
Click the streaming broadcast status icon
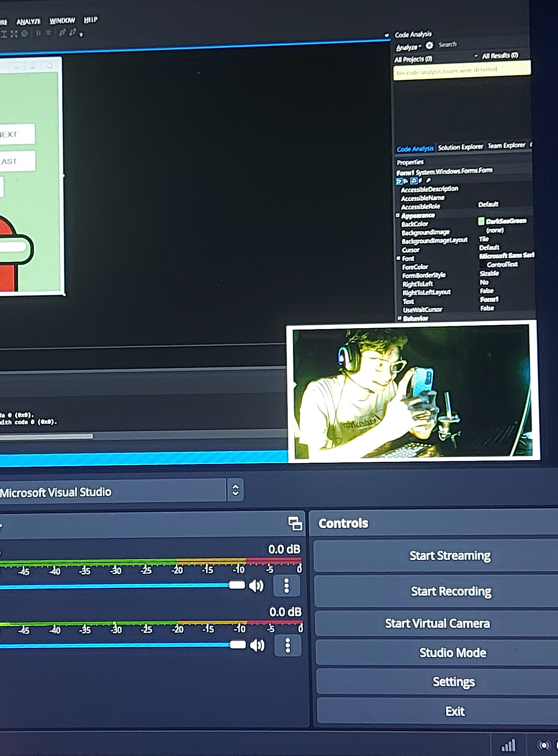(x=544, y=745)
